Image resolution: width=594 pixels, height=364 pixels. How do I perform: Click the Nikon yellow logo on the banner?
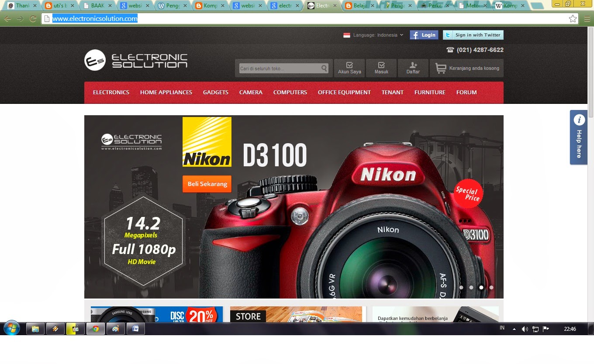(207, 142)
